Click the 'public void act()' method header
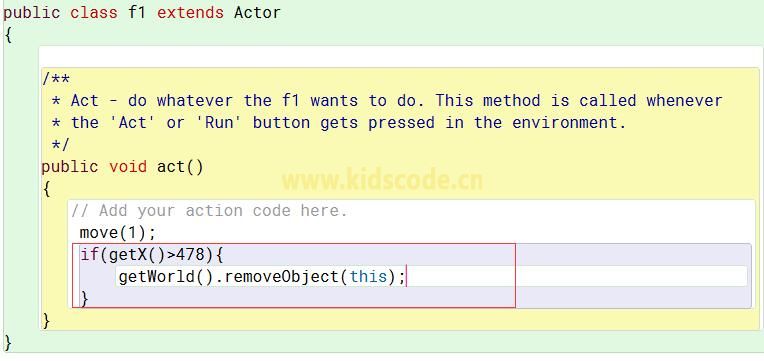Image resolution: width=764 pixels, height=361 pixels. (x=122, y=167)
